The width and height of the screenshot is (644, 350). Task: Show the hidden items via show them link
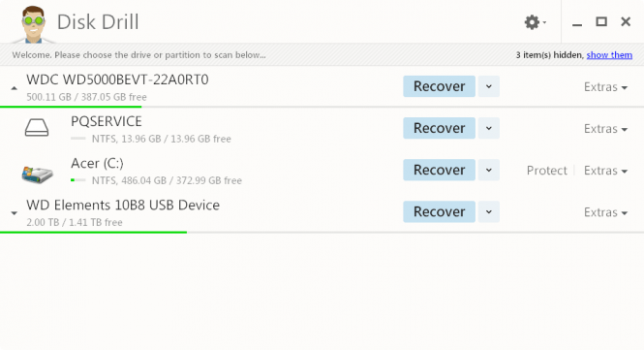coord(609,55)
